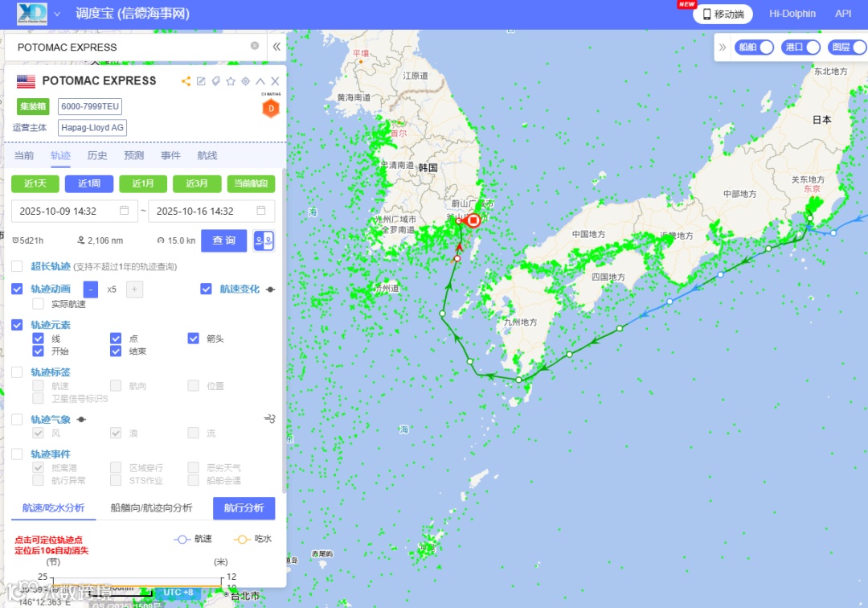Click the speed change legend dot icon
The image size is (868, 608).
(271, 290)
